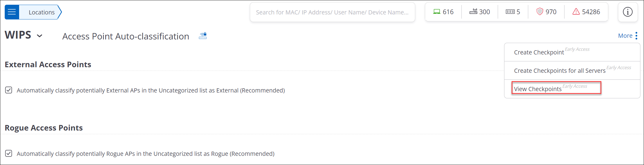Open the hamburger navigation menu

(12, 12)
